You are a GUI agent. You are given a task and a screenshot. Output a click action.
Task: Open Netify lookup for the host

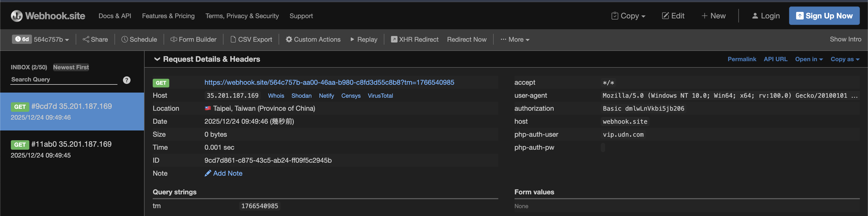coord(326,96)
